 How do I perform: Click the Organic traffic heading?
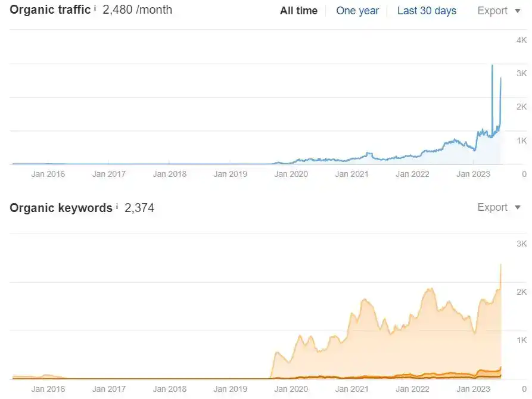[50, 10]
